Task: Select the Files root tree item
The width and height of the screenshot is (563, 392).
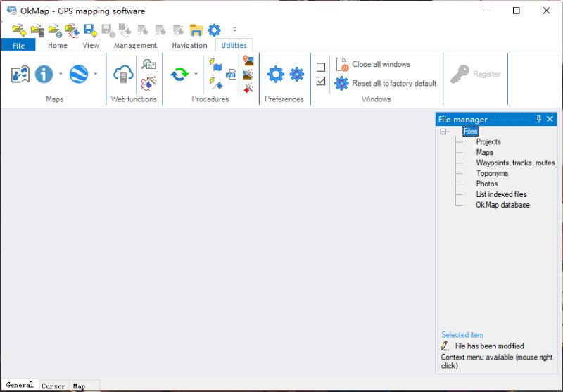Action: 470,132
